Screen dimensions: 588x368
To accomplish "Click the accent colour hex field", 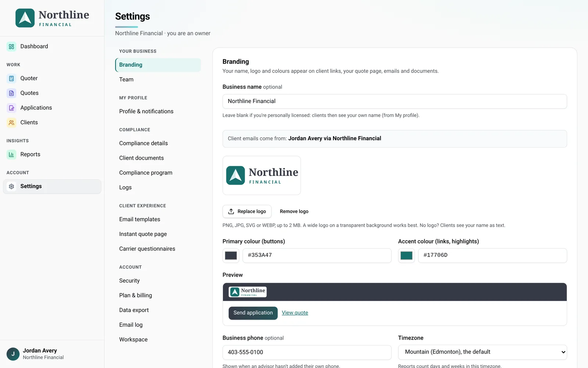I will pos(492,255).
